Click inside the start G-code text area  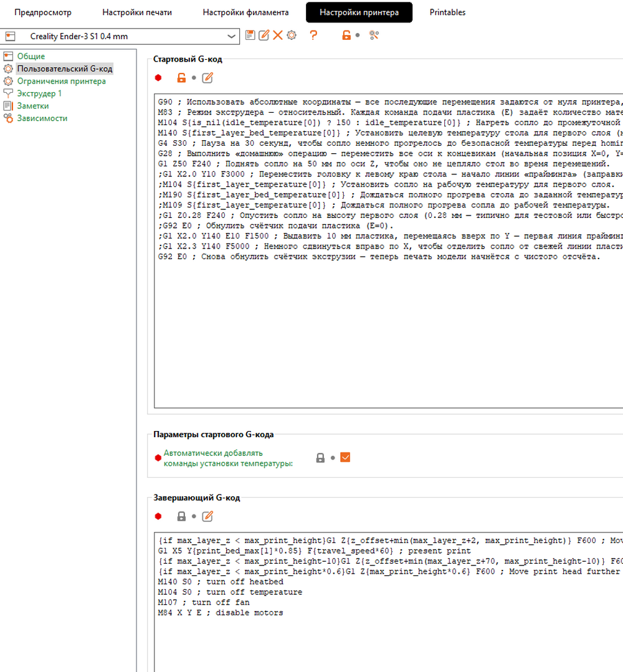coord(386,330)
